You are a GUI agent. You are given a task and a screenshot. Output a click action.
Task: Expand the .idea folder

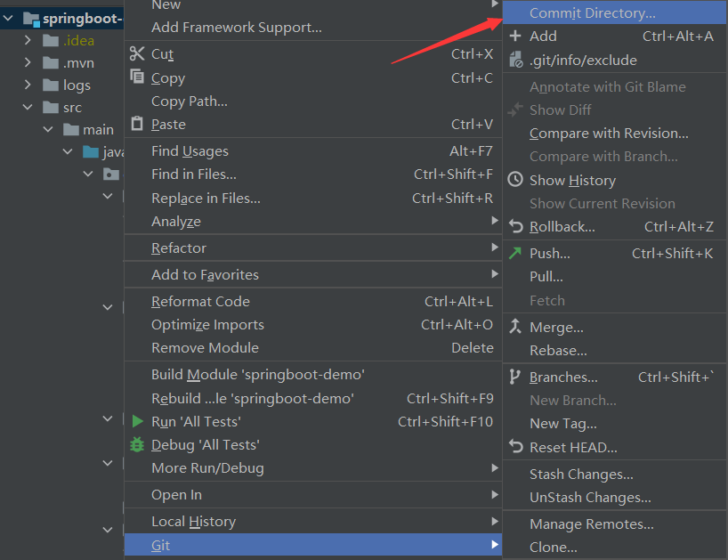(28, 40)
